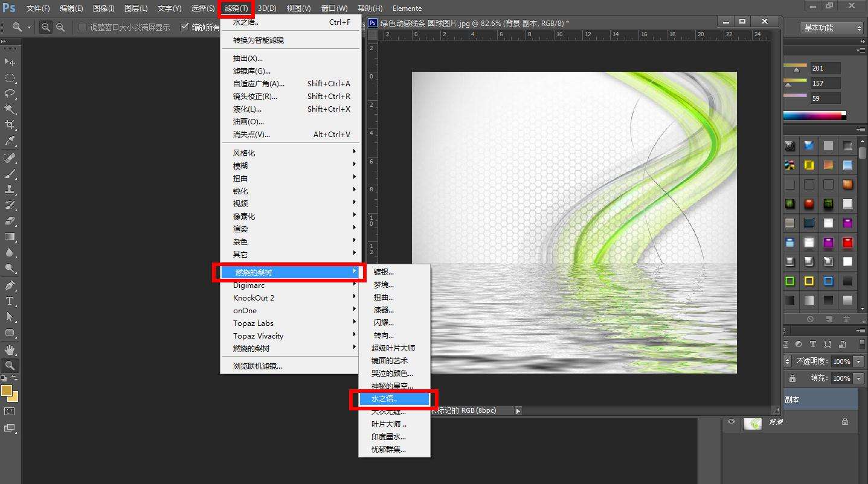Select the Crop tool
This screenshot has height=484, width=868.
click(10, 125)
